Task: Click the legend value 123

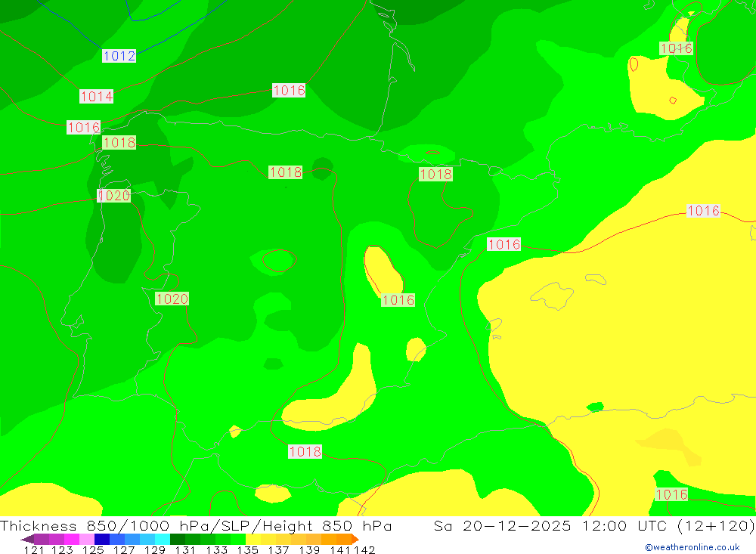Action: pyautogui.click(x=62, y=549)
